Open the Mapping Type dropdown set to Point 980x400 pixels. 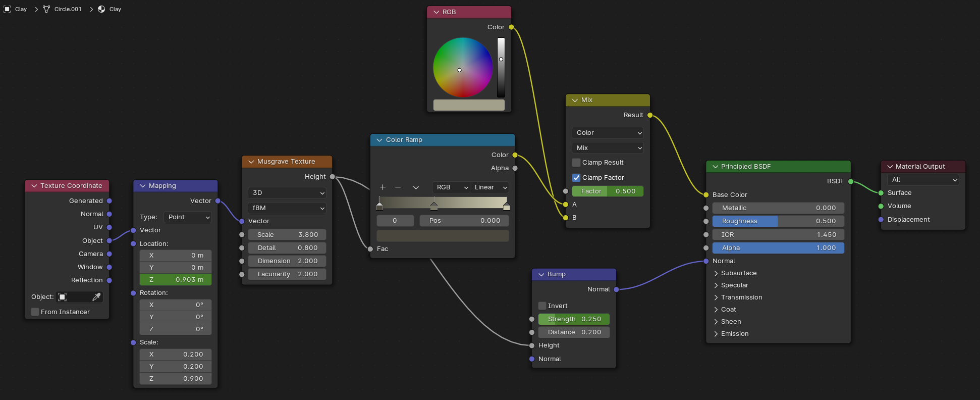pyautogui.click(x=188, y=217)
